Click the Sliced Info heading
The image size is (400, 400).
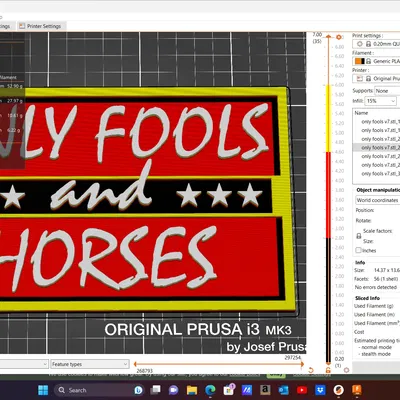(367, 298)
